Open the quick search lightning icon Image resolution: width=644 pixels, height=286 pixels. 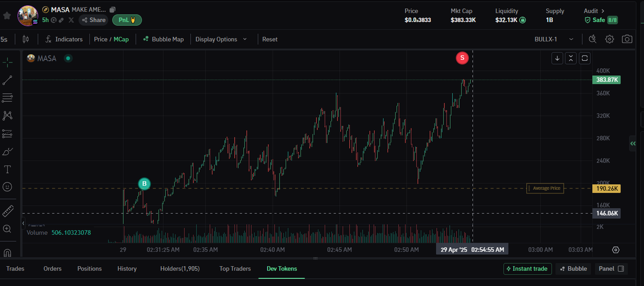592,39
